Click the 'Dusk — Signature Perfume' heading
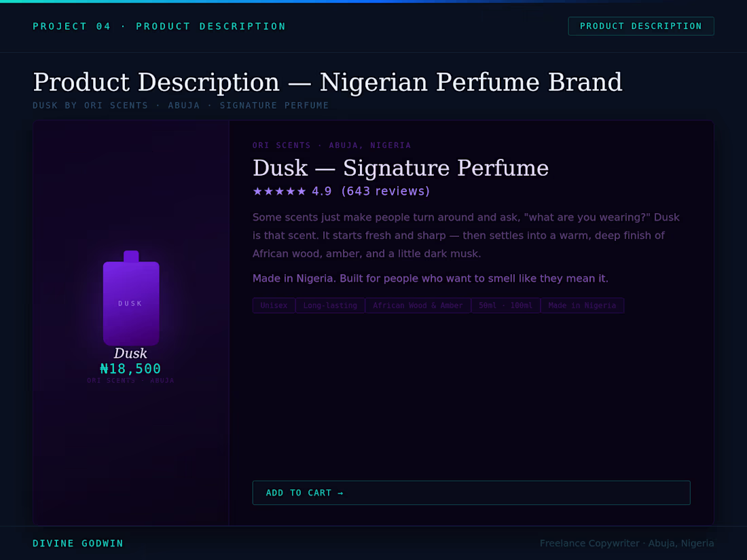This screenshot has height=560, width=747. click(401, 168)
